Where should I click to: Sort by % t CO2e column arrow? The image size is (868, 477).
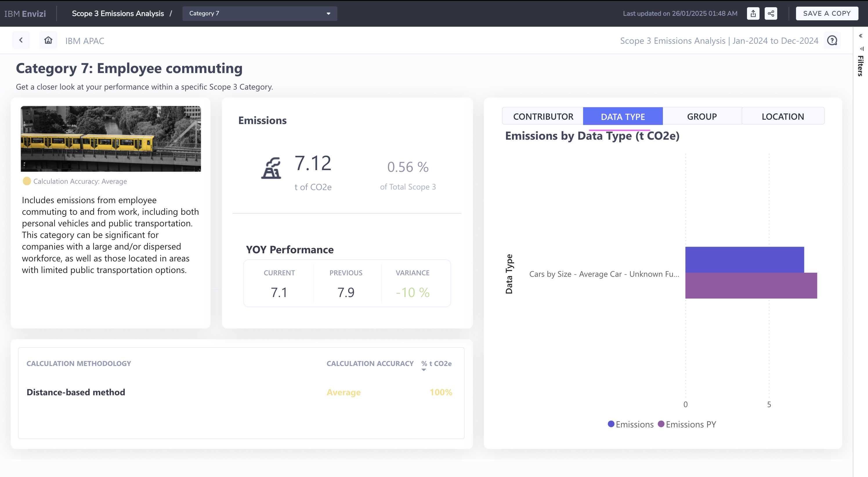[x=424, y=370]
